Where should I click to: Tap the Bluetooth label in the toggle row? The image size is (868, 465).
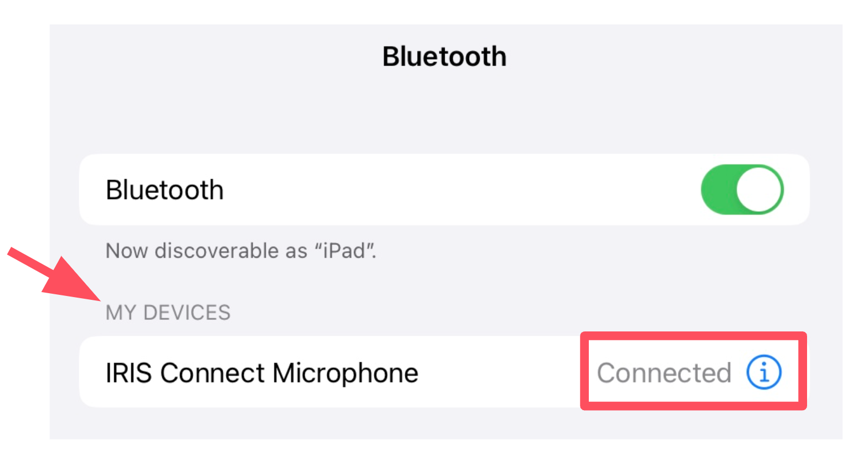165,190
